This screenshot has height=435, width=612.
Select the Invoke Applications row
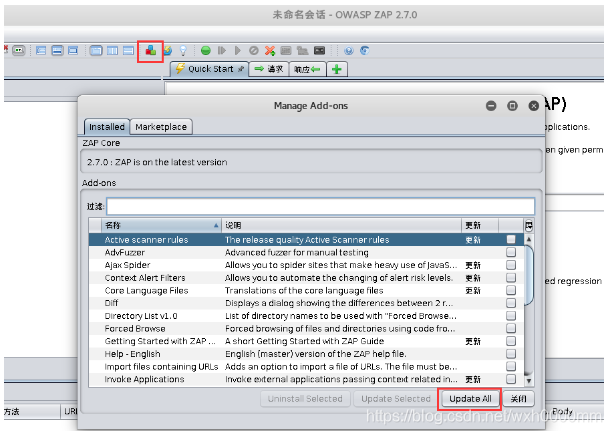tap(306, 379)
